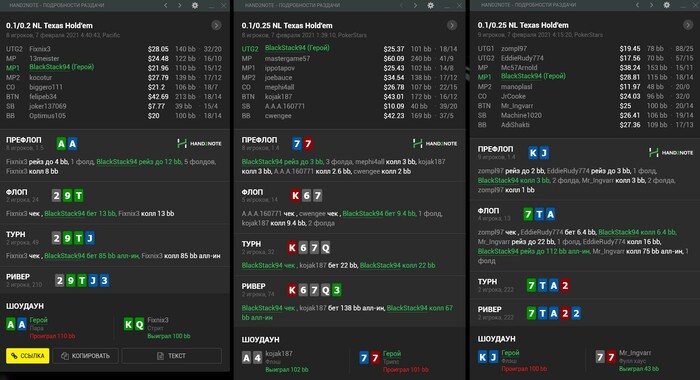Select player row Fixnix3 in UTG2 seat
The image size is (700, 380).
click(x=114, y=49)
